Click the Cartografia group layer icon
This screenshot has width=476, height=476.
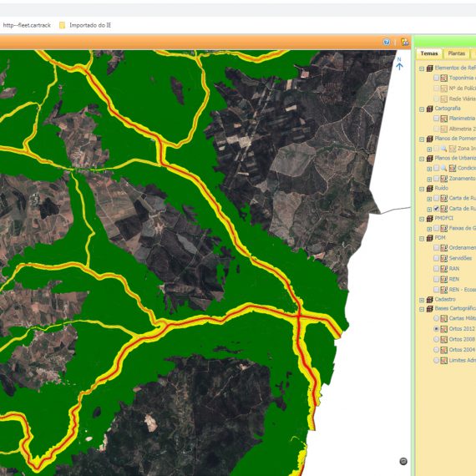429,109
